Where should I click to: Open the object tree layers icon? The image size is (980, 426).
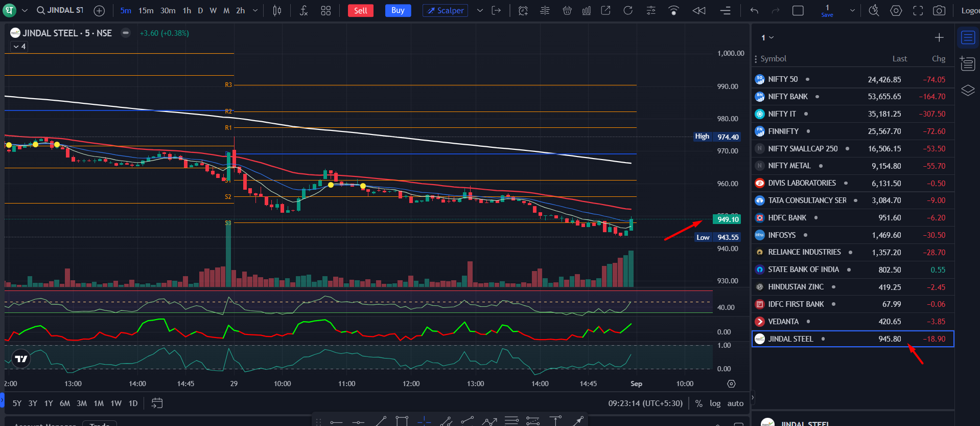pyautogui.click(x=968, y=91)
